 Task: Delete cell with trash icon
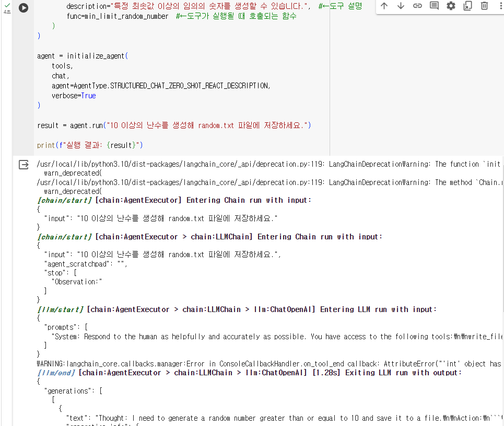(484, 6)
